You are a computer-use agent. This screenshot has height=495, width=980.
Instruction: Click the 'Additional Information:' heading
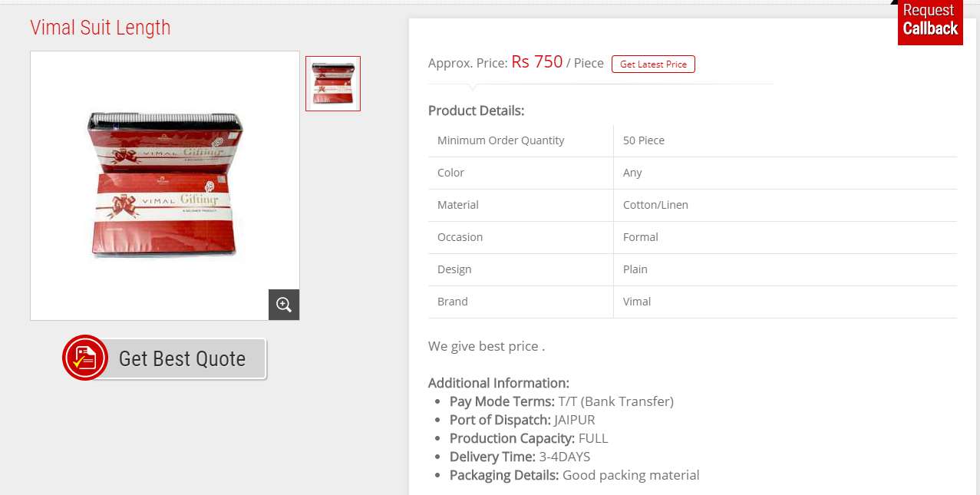(499, 383)
